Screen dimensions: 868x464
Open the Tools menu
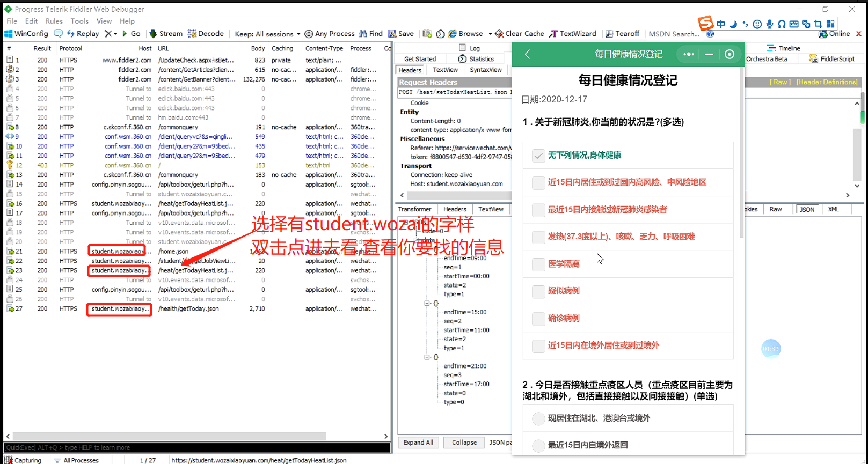coord(79,21)
